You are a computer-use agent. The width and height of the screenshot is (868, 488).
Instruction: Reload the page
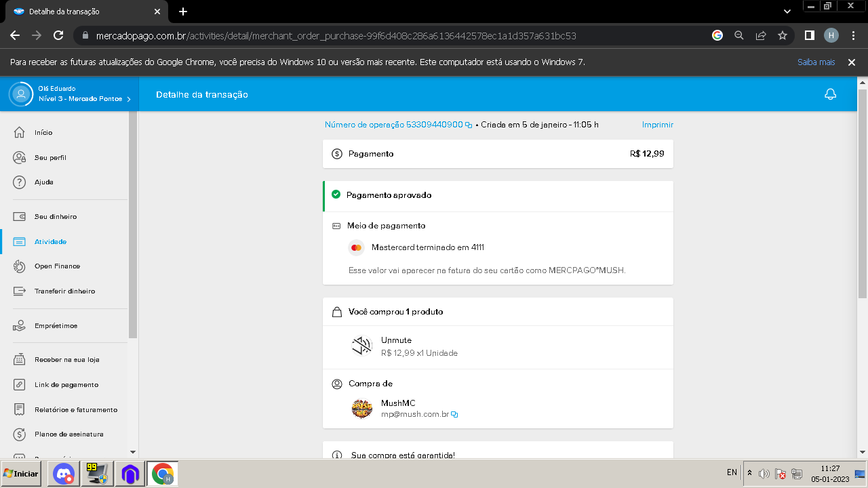(58, 35)
